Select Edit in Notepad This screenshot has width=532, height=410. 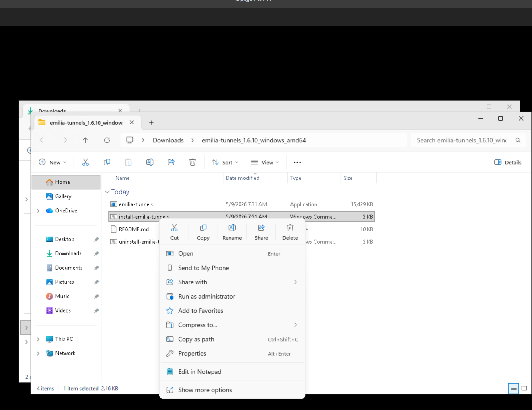point(232,372)
